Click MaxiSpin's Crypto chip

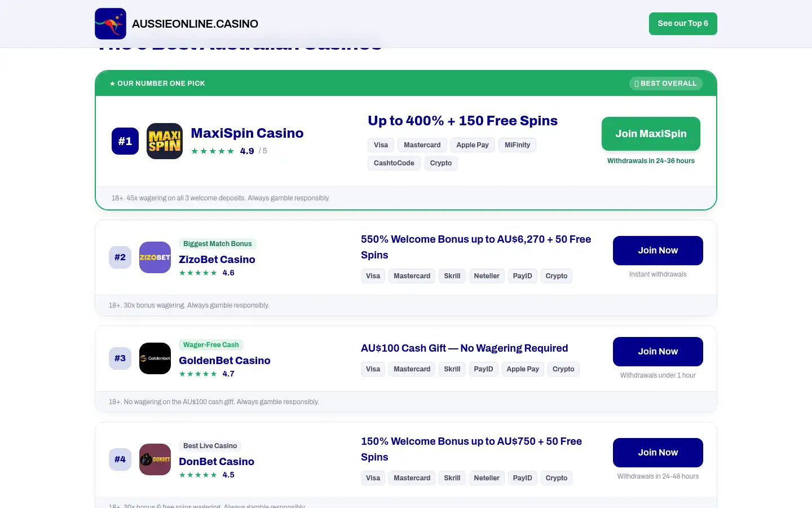pos(441,163)
